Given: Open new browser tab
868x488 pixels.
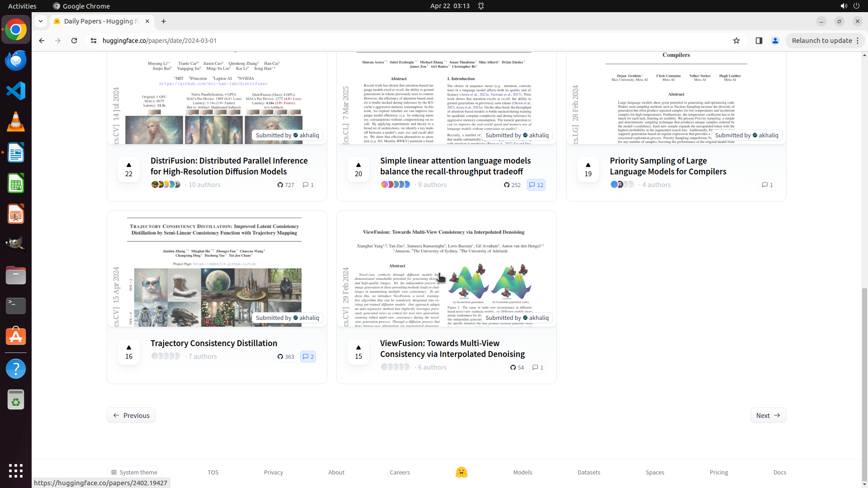Looking at the screenshot, I should click(164, 21).
